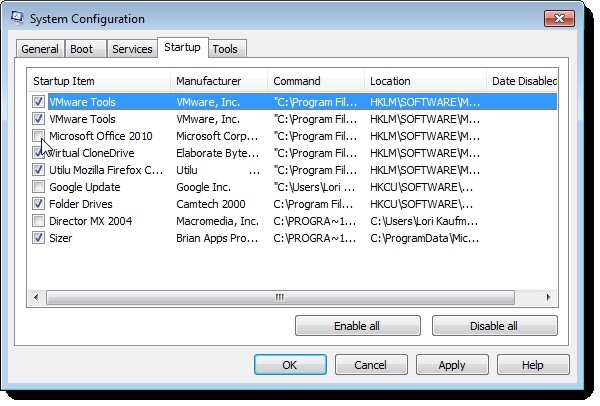Image resolution: width=600 pixels, height=406 pixels.
Task: Switch to the General tab
Action: click(40, 49)
